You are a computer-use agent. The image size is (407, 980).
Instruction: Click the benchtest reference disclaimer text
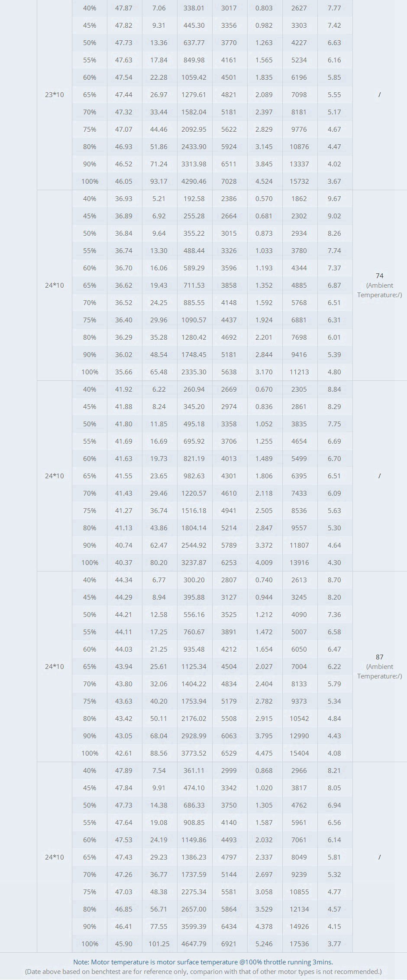click(203, 971)
